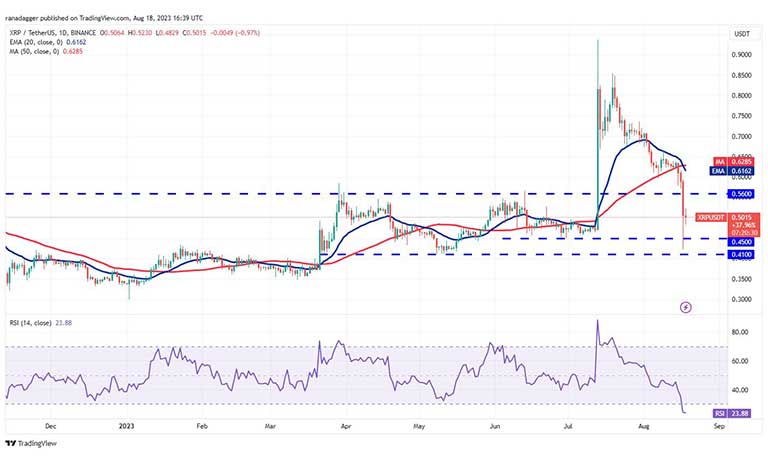Image resolution: width=768 pixels, height=463 pixels.
Task: Select the MA (50, close, 0) legend
Action: (x=46, y=51)
